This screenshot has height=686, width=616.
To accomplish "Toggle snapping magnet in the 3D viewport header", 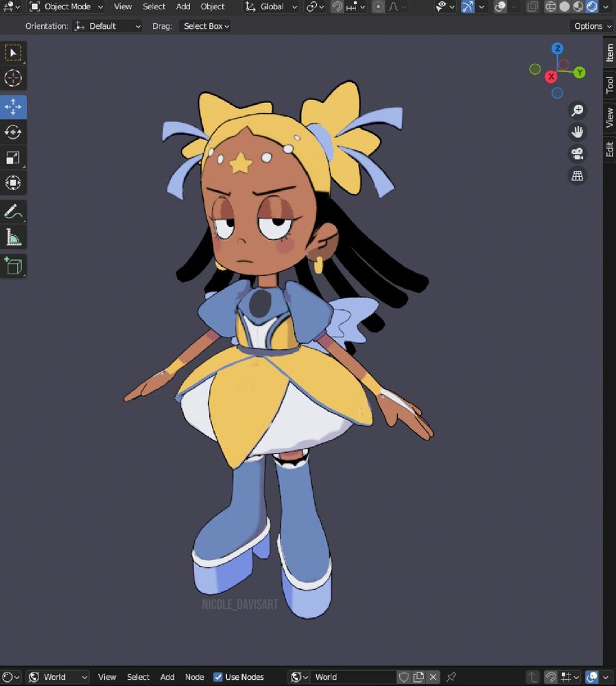I will (x=337, y=7).
